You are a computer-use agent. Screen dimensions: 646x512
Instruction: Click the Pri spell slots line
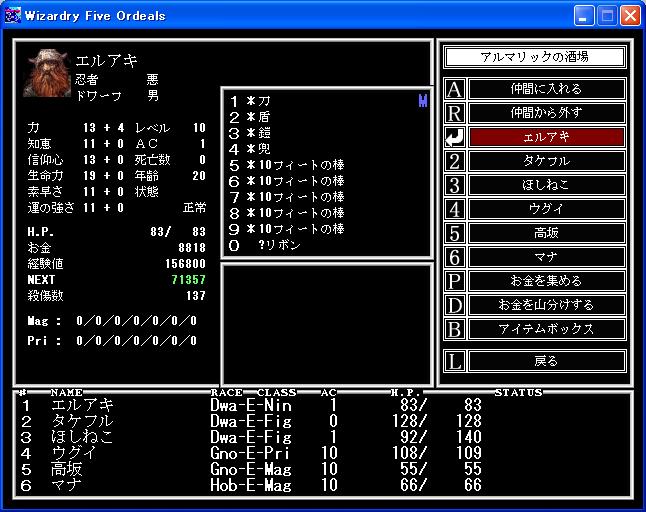(x=112, y=341)
